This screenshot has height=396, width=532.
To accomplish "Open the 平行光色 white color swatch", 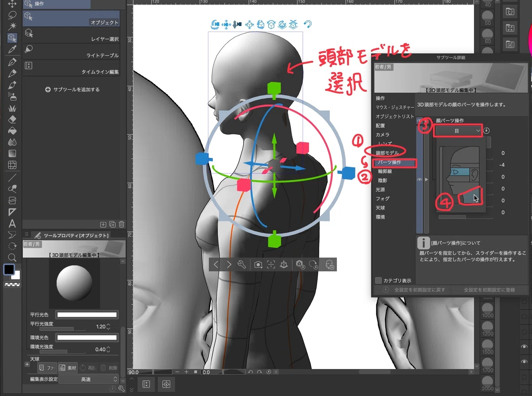I will (87, 315).
